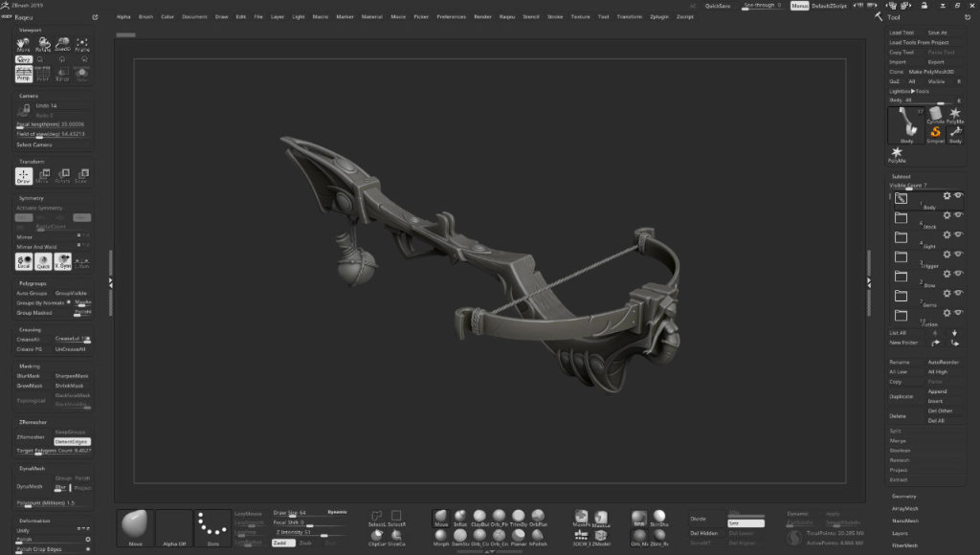Pick the Planar brush icon
This screenshot has width=980, height=555.
[518, 538]
